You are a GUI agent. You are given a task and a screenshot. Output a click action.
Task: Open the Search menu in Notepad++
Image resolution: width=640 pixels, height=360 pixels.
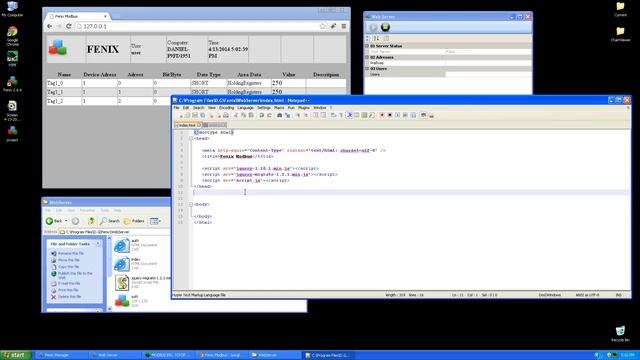198,108
